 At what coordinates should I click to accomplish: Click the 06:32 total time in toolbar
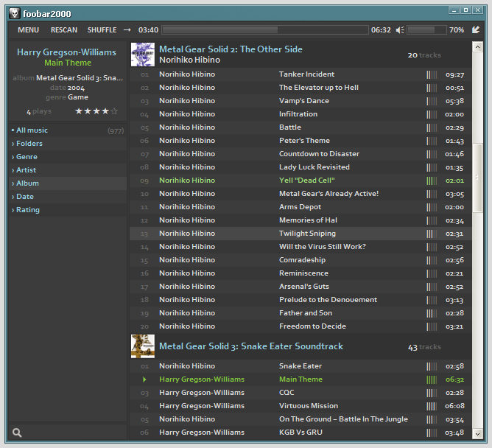tap(381, 29)
